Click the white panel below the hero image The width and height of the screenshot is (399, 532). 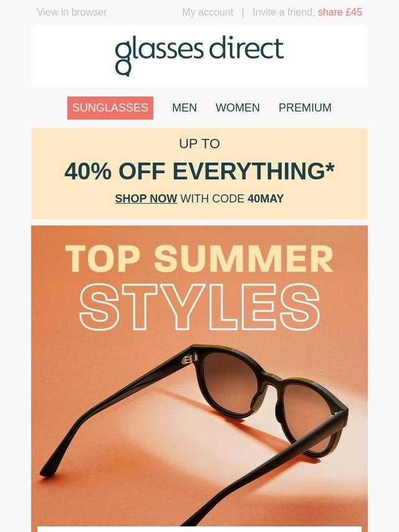tap(199, 529)
